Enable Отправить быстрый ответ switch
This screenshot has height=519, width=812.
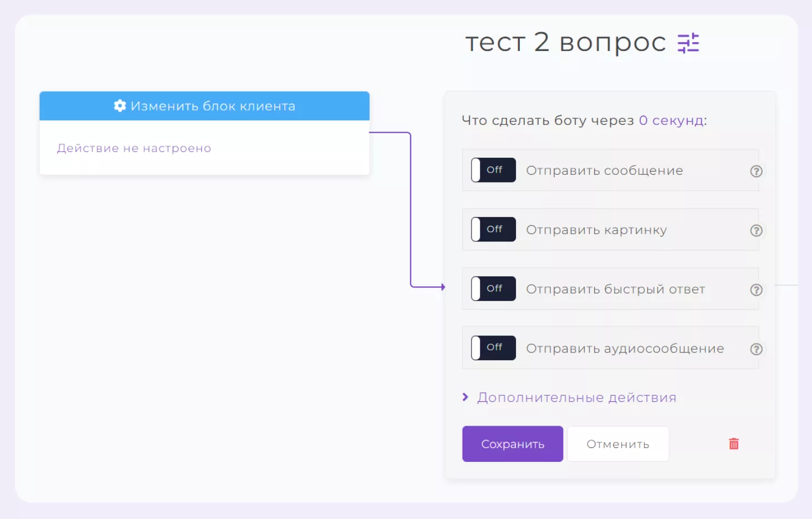[493, 289]
